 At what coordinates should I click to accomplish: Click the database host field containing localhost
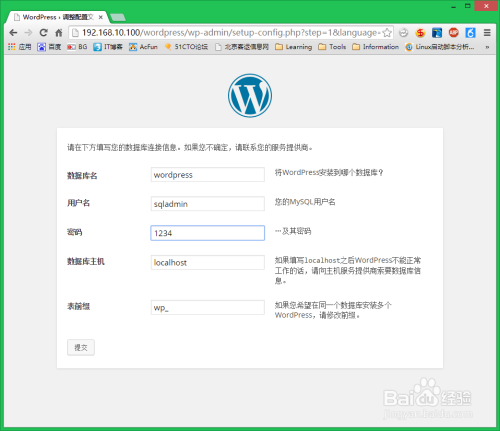tap(208, 262)
